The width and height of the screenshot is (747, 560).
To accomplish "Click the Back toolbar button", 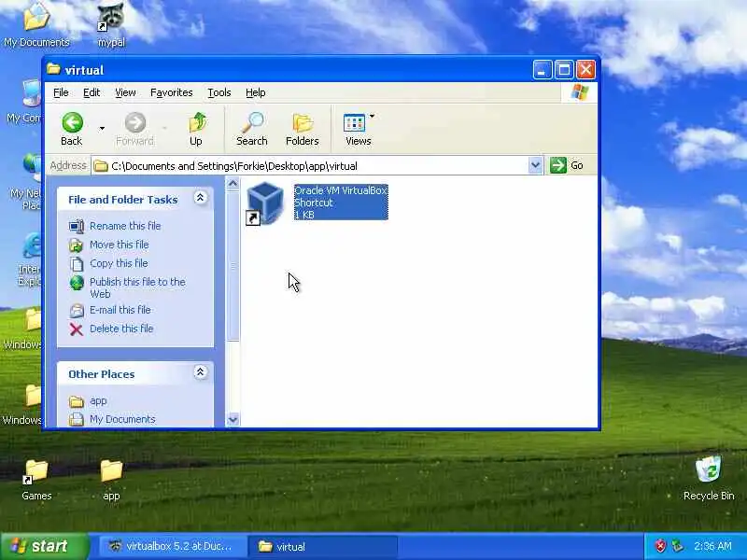I will click(72, 129).
